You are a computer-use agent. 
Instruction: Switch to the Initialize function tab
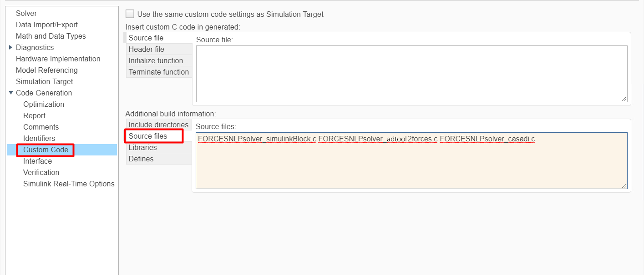coord(156,60)
